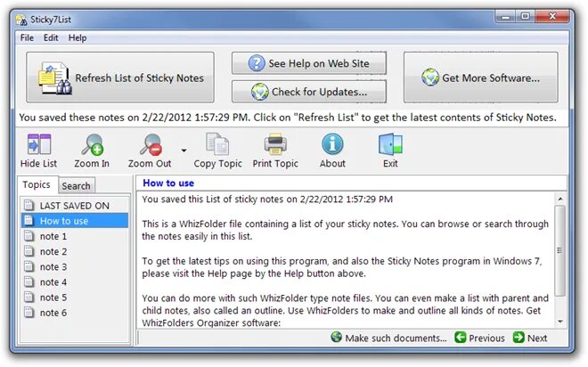Click the scroll down arrow in content pane
Image resolution: width=588 pixels, height=367 pixels.
point(560,322)
